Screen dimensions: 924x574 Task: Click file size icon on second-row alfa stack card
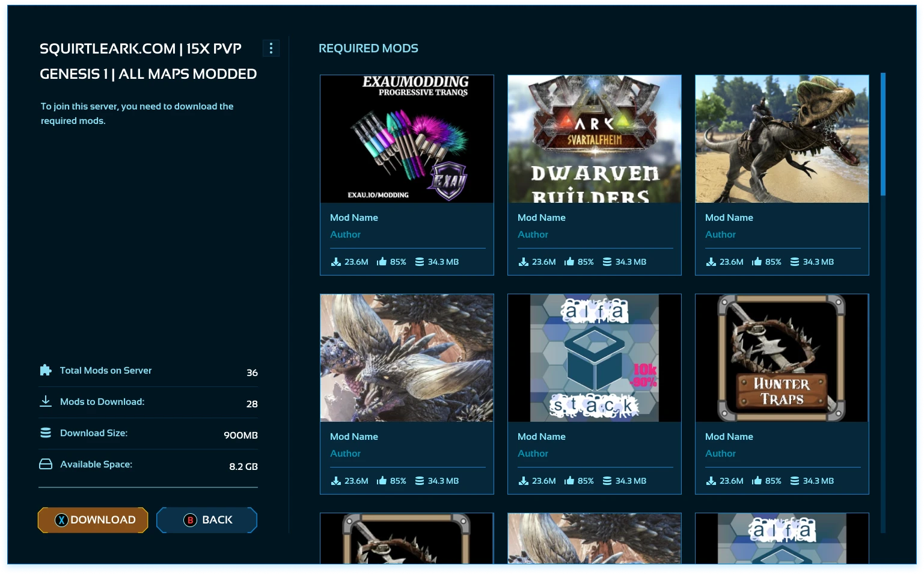607,481
